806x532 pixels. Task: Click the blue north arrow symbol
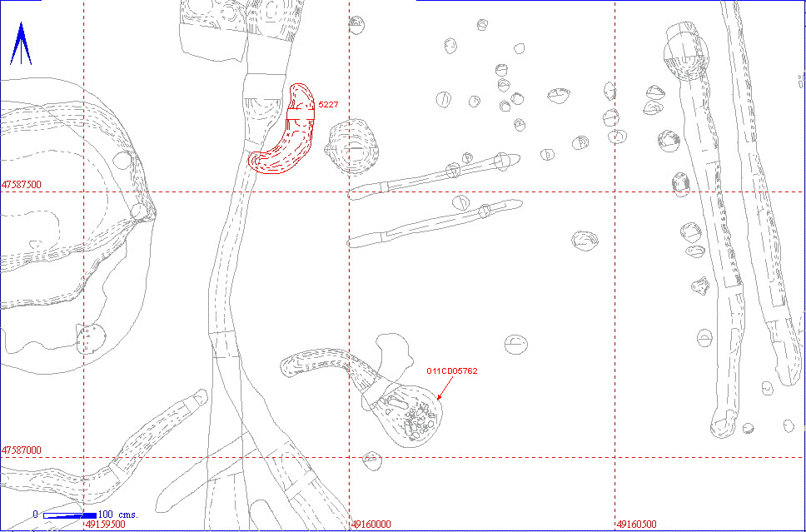21,43
